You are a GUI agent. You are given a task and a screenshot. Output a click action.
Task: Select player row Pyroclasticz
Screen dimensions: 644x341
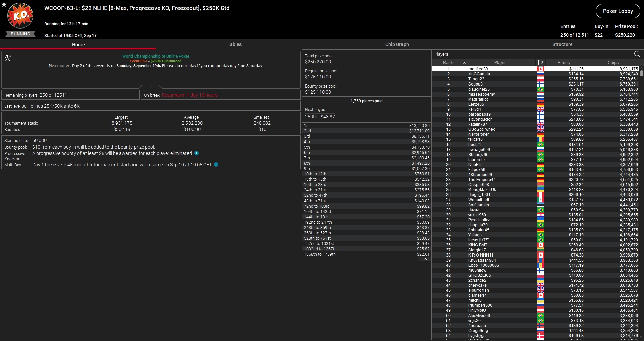coord(535,220)
